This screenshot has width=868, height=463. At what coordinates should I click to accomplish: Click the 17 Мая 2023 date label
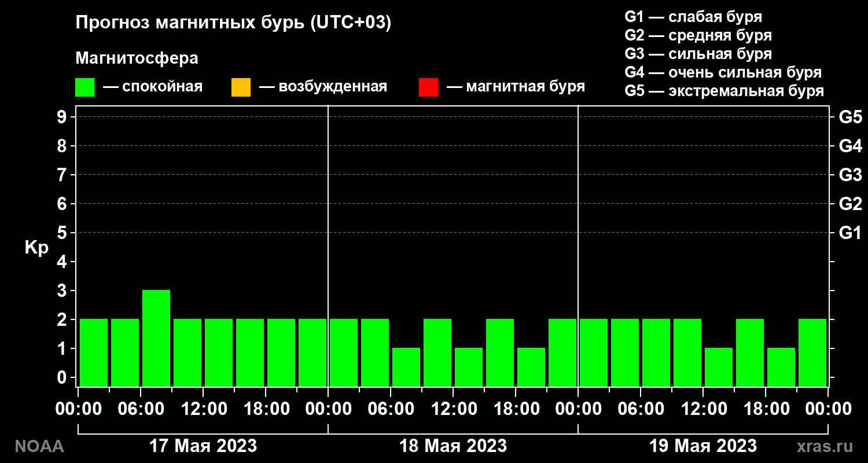(x=203, y=446)
